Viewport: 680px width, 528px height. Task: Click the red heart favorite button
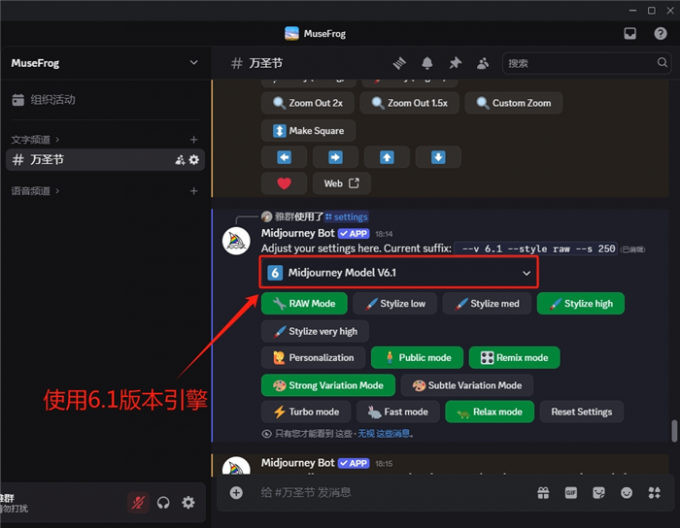point(284,183)
